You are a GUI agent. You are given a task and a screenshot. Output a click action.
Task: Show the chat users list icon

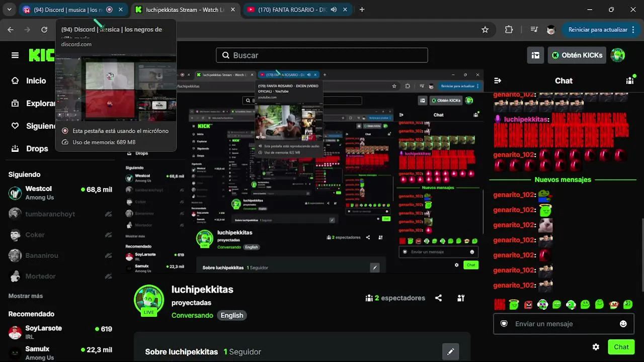[630, 80]
